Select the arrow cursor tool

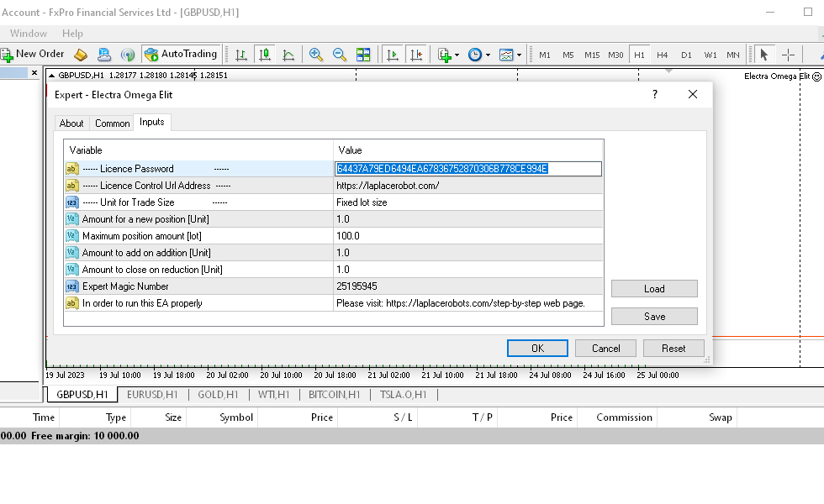[x=764, y=55]
